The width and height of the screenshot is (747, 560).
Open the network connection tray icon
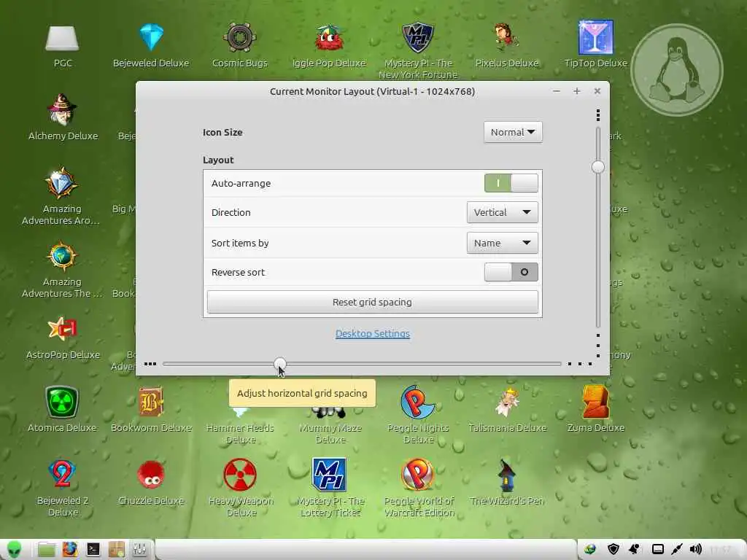tap(676, 549)
